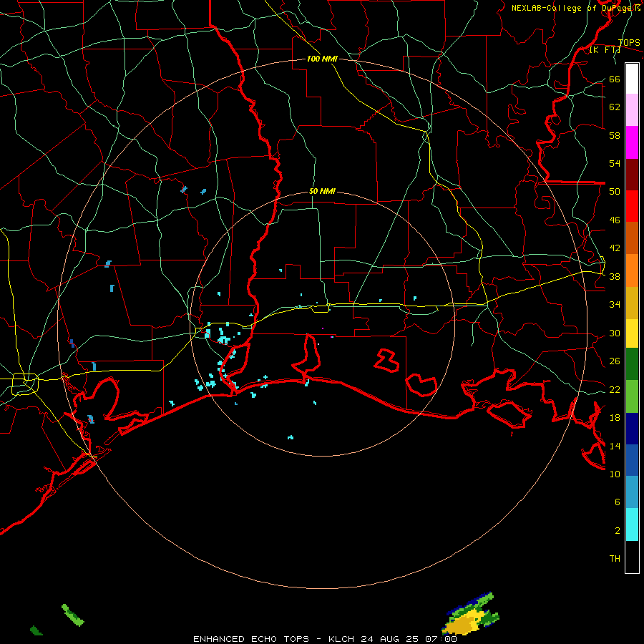This screenshot has width=644, height=644.
Task: Click the dark red color swatch near 50
Action: coord(632,175)
